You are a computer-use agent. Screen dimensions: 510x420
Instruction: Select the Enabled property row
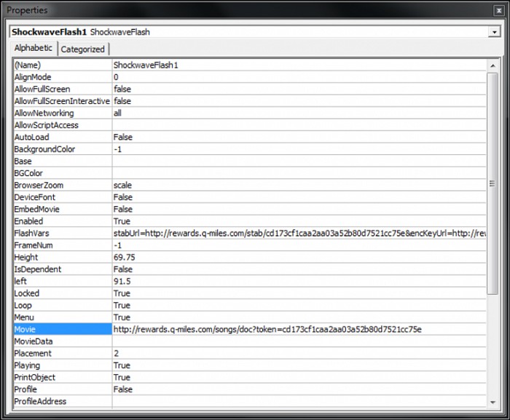pyautogui.click(x=62, y=221)
